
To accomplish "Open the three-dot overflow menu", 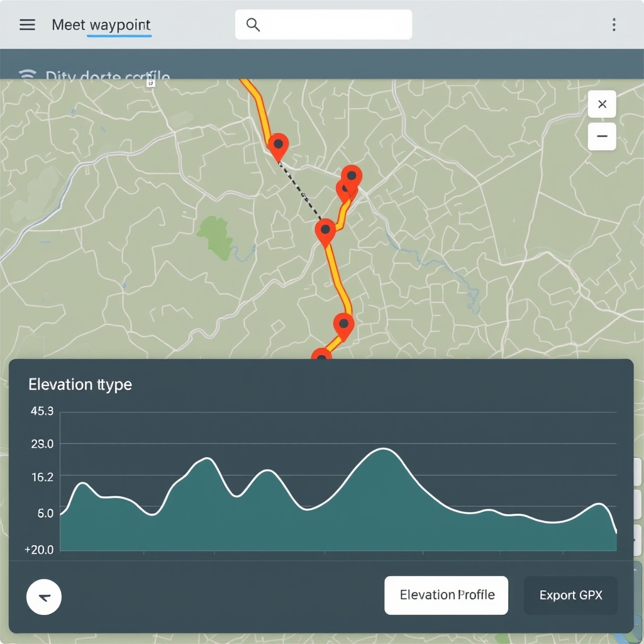I will coord(614,25).
